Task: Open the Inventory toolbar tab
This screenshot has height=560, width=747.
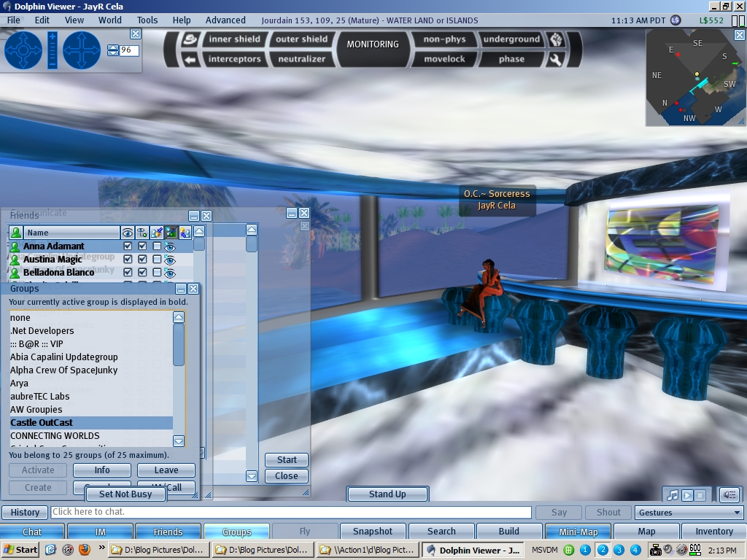Action: (x=713, y=531)
